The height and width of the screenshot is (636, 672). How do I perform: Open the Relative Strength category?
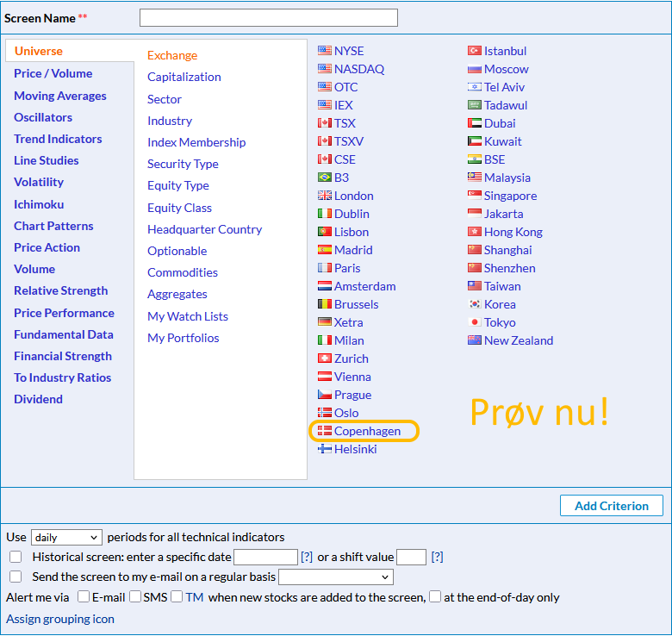click(x=61, y=290)
